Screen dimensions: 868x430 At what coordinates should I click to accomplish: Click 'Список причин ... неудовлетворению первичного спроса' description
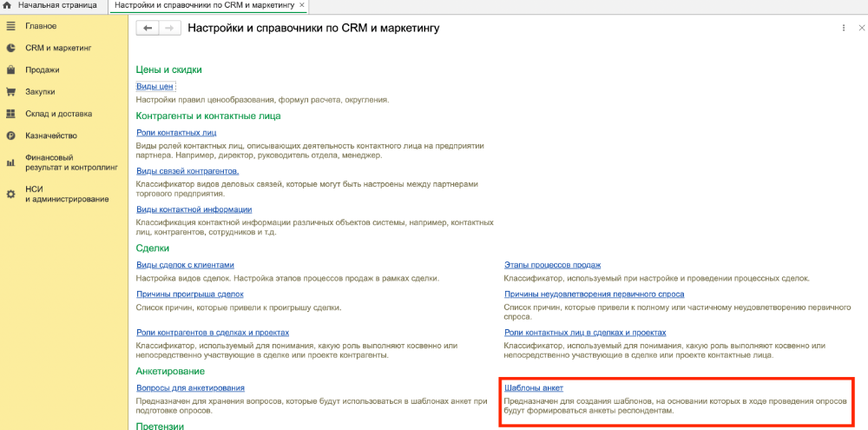pyautogui.click(x=677, y=312)
